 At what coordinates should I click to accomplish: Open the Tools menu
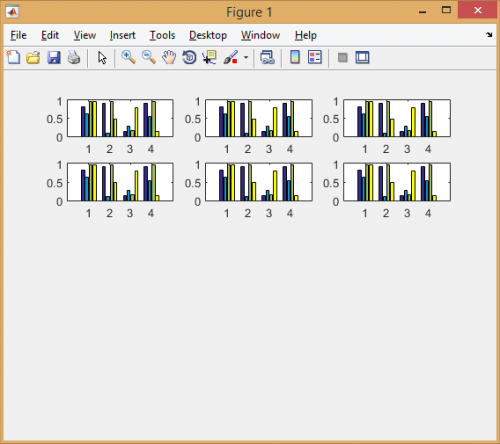162,35
